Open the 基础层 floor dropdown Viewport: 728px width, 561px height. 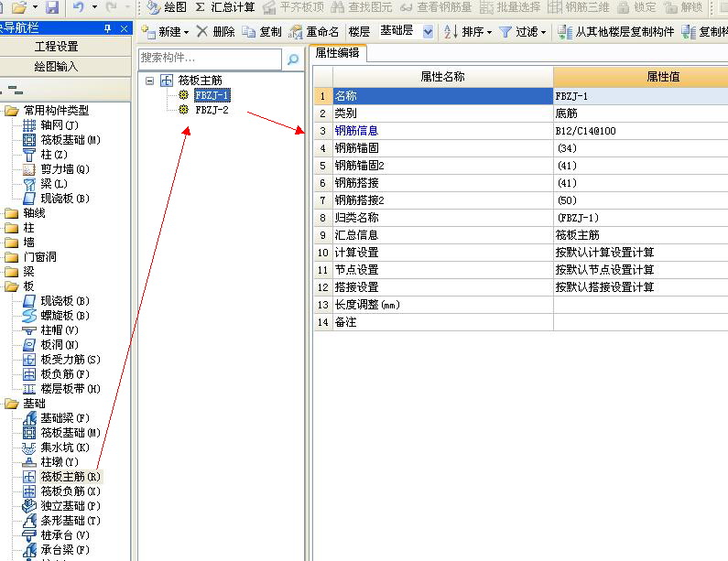(x=428, y=32)
